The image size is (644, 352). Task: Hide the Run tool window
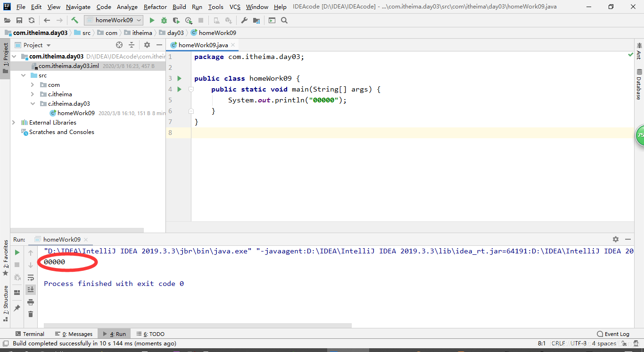628,239
